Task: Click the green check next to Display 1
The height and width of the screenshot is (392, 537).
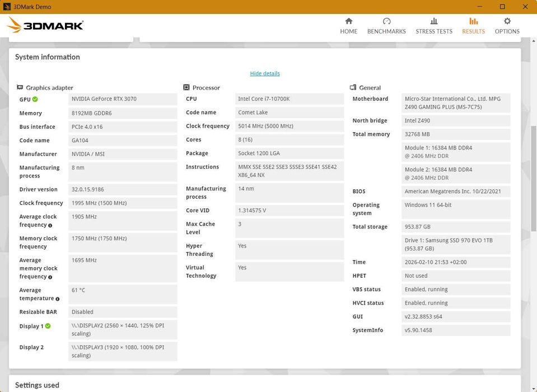Action: 48,326
